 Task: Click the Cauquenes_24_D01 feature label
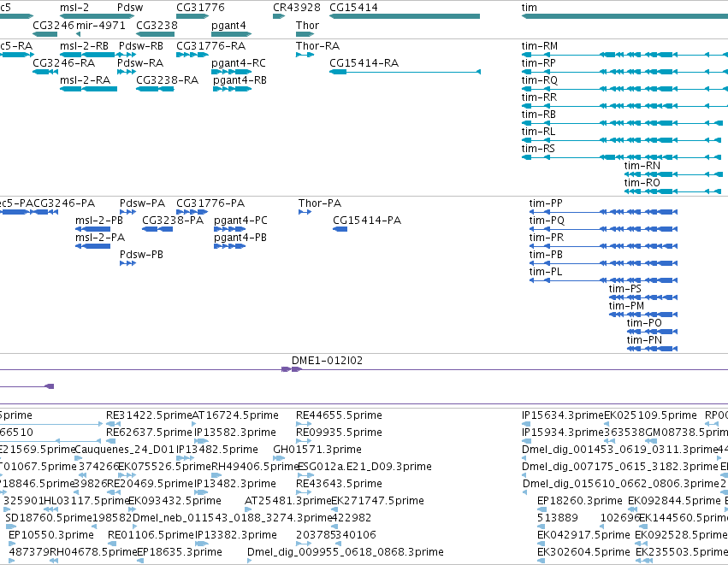pos(124,450)
